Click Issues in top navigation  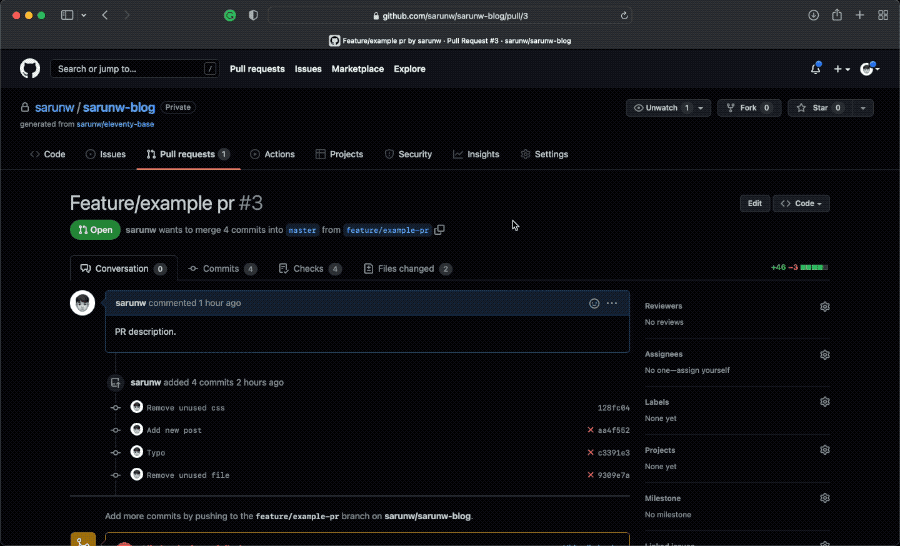308,69
